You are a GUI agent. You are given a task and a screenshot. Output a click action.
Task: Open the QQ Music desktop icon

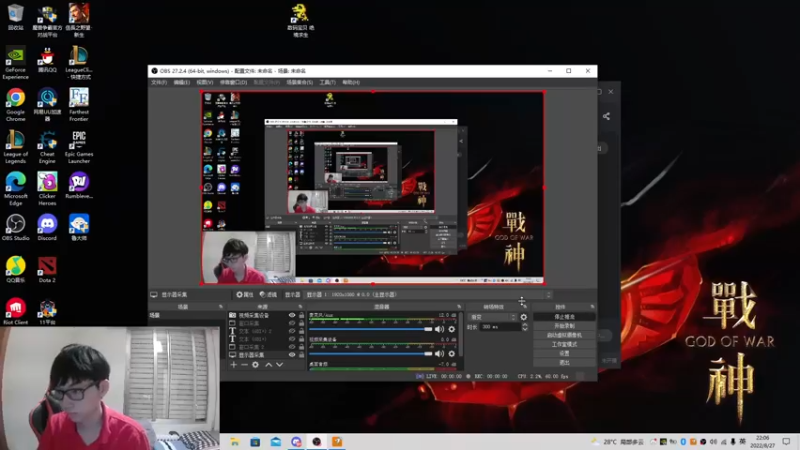coord(15,270)
